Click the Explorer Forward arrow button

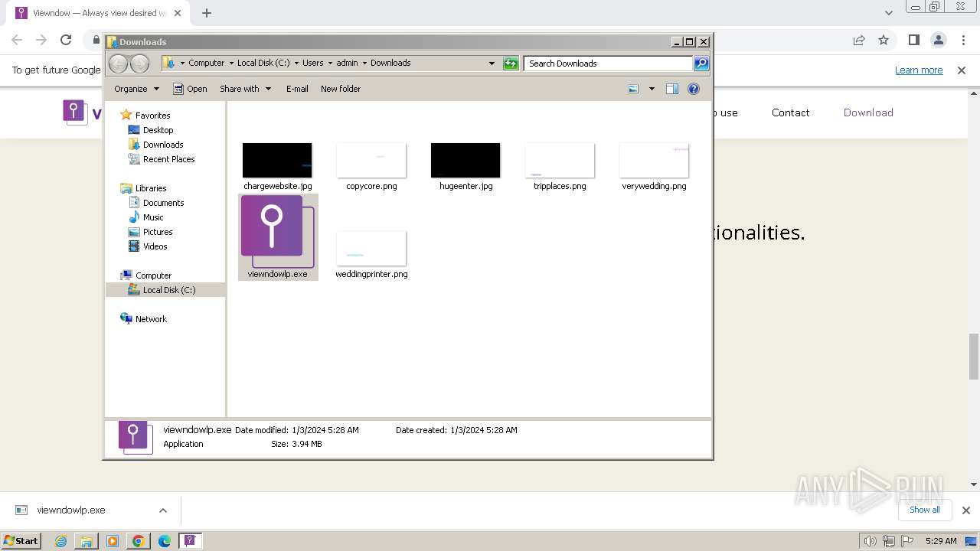tap(139, 64)
